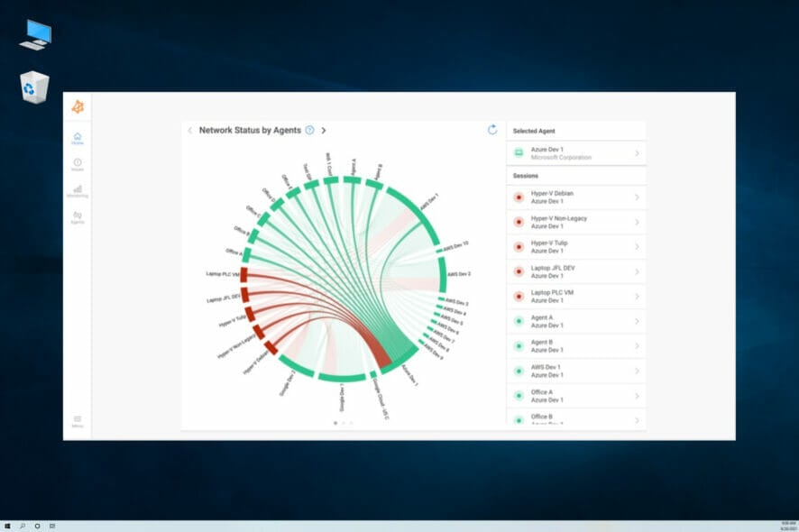Click red status icon for Hyper-V Non-Legacy session
Viewport: 799px width, 532px height.
point(519,222)
